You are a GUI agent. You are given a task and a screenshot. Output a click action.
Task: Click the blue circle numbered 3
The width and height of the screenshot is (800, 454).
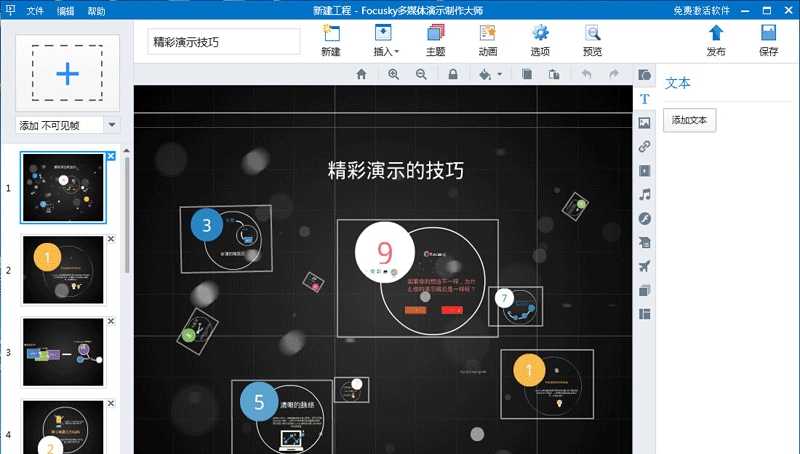click(207, 224)
